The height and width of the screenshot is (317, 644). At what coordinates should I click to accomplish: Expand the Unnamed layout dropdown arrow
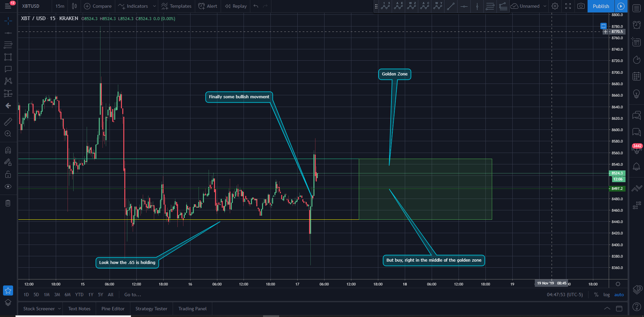(x=545, y=6)
